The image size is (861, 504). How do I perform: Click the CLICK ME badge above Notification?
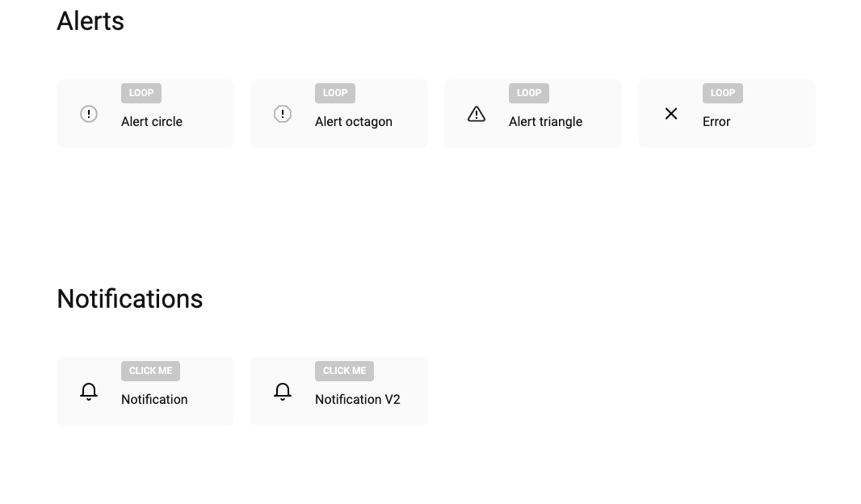coord(150,371)
